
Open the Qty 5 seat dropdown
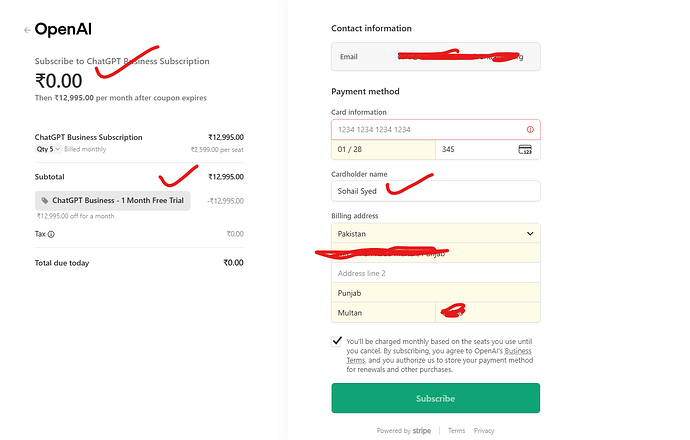coord(48,148)
